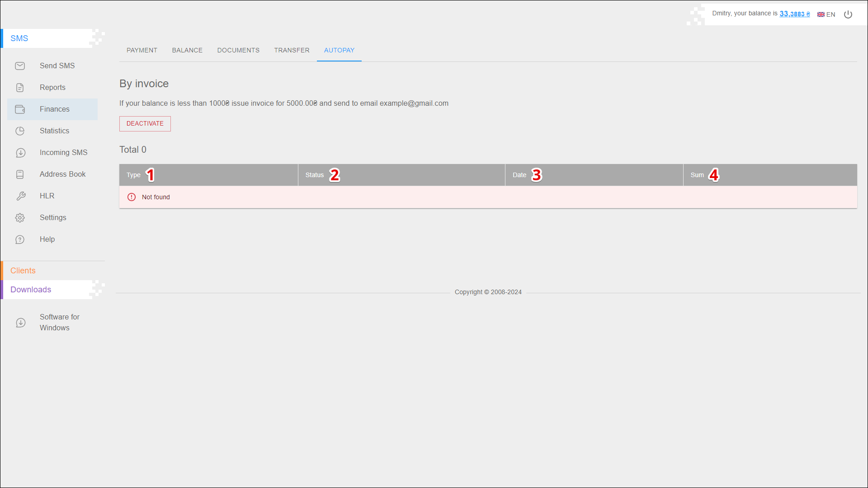The image size is (868, 488).
Task: Open the Documents tab
Action: (238, 50)
